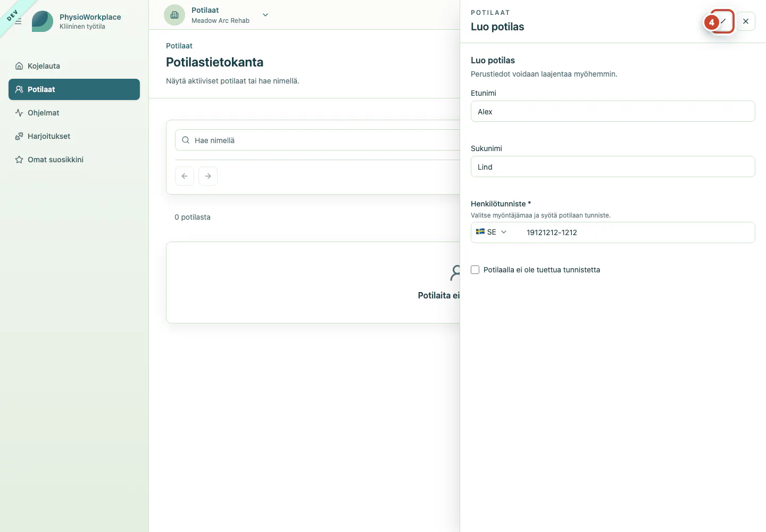Screen dimensions: 766x532
Task: Click the identifier field with 19121212-1212
Action: 637,232
